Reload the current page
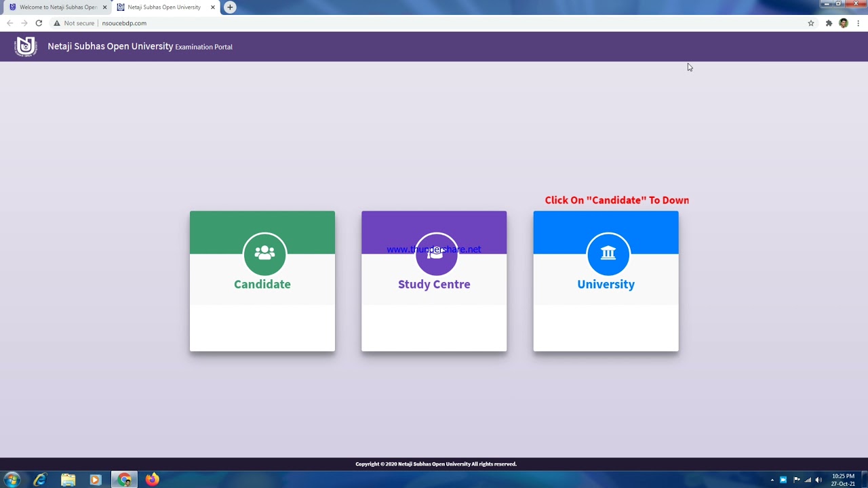 pyautogui.click(x=39, y=23)
